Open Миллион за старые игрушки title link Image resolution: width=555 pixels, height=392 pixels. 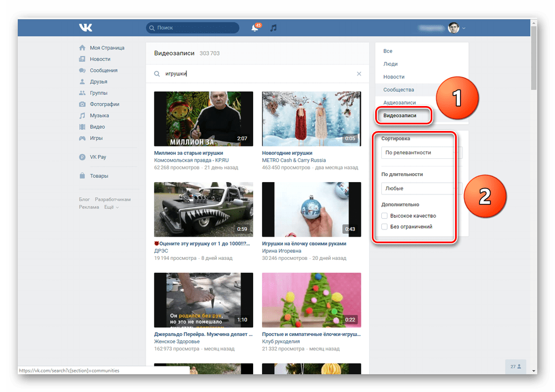coord(189,153)
